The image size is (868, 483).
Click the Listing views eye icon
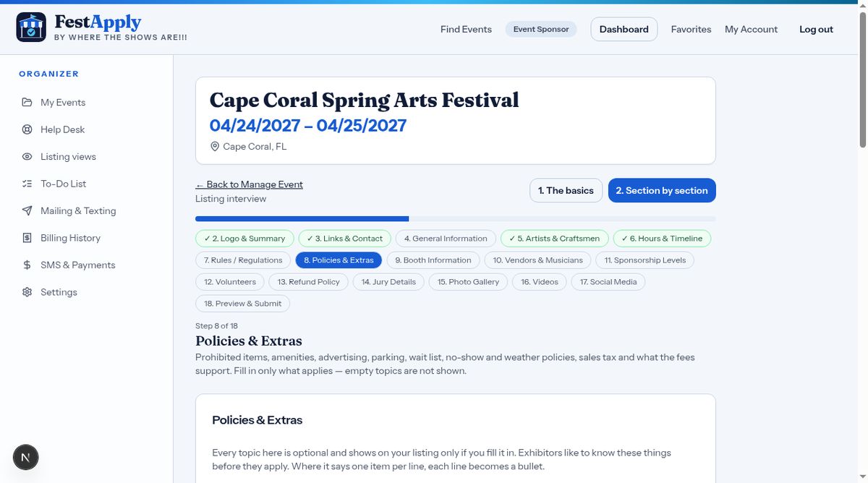tap(27, 156)
